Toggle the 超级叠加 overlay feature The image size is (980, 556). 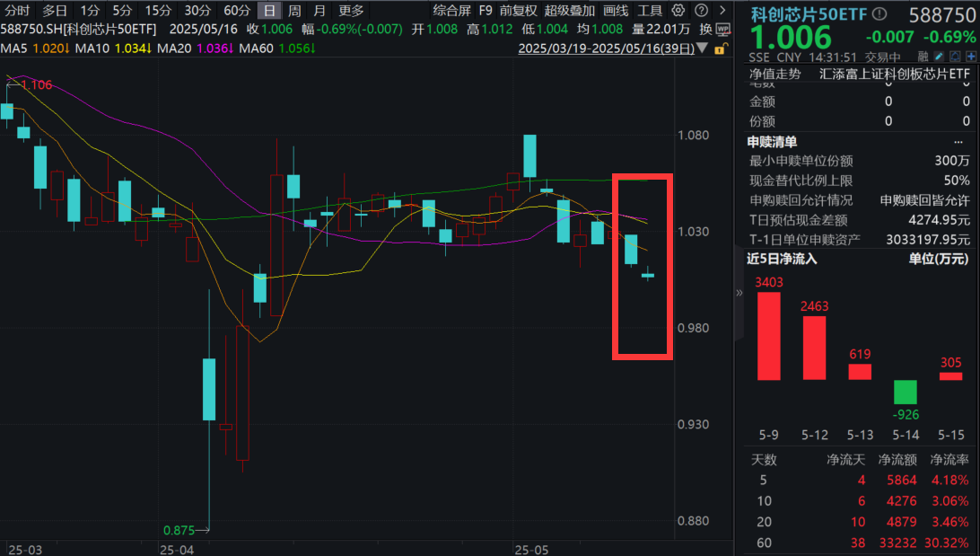pos(570,11)
